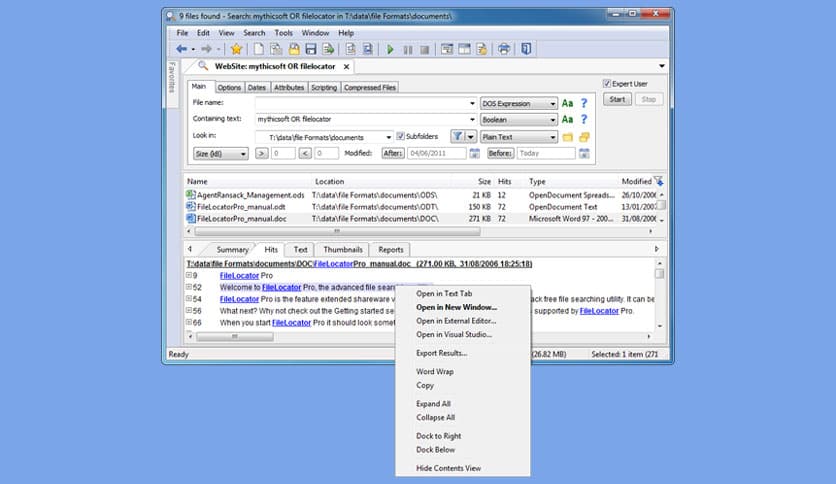Stop search using the square stop icon
Viewport: 836px width, 484px height.
[x=424, y=50]
